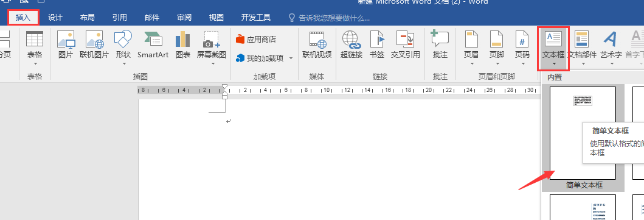Image resolution: width=644 pixels, height=220 pixels.
Task: Click the 内置 gallery header
Action: click(555, 77)
